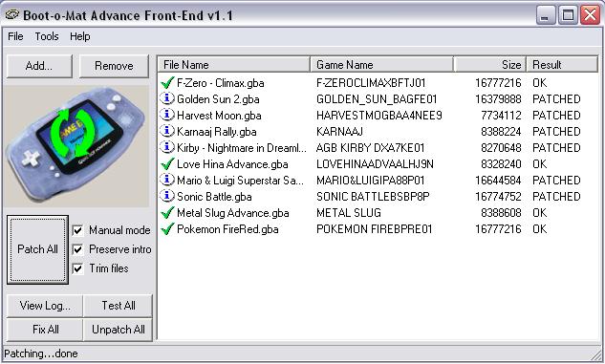Select the Metal Slug Advance.gba row

point(378,213)
